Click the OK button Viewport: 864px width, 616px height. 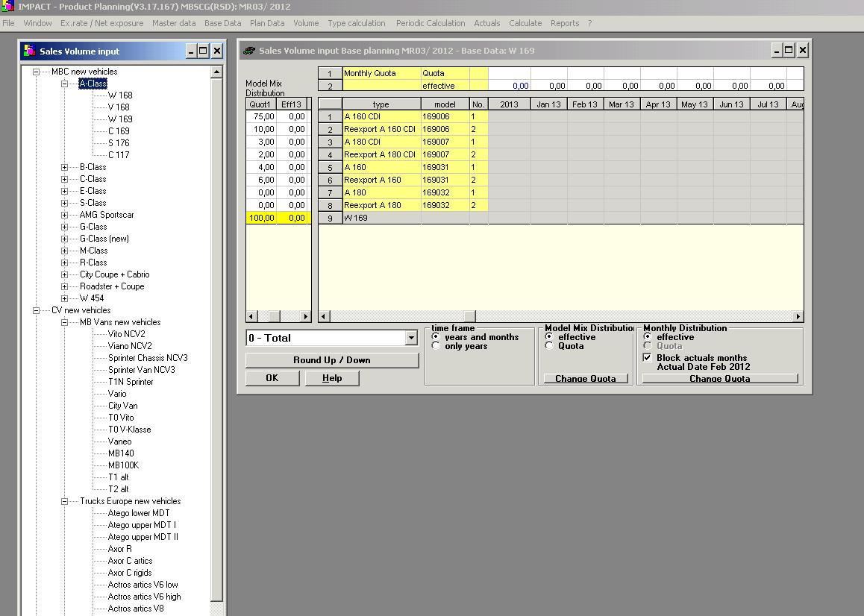[272, 378]
